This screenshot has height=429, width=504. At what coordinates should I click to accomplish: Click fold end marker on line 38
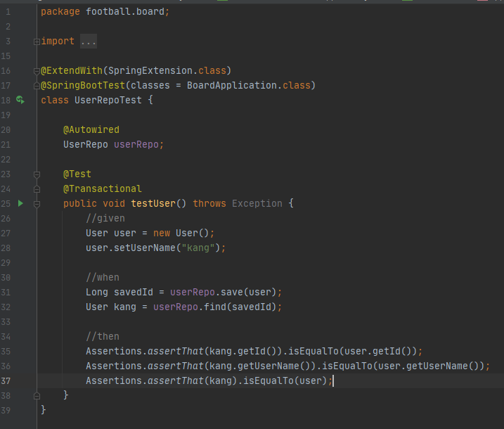pyautogui.click(x=37, y=396)
